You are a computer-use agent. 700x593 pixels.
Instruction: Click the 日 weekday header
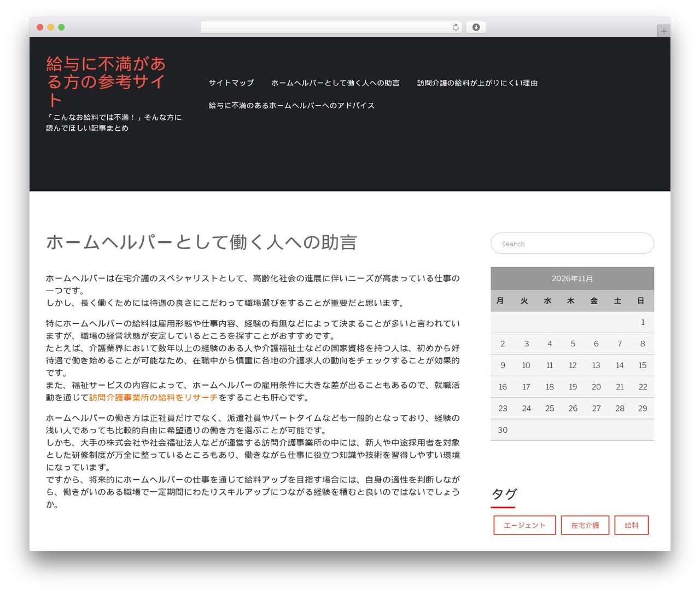pos(641,301)
